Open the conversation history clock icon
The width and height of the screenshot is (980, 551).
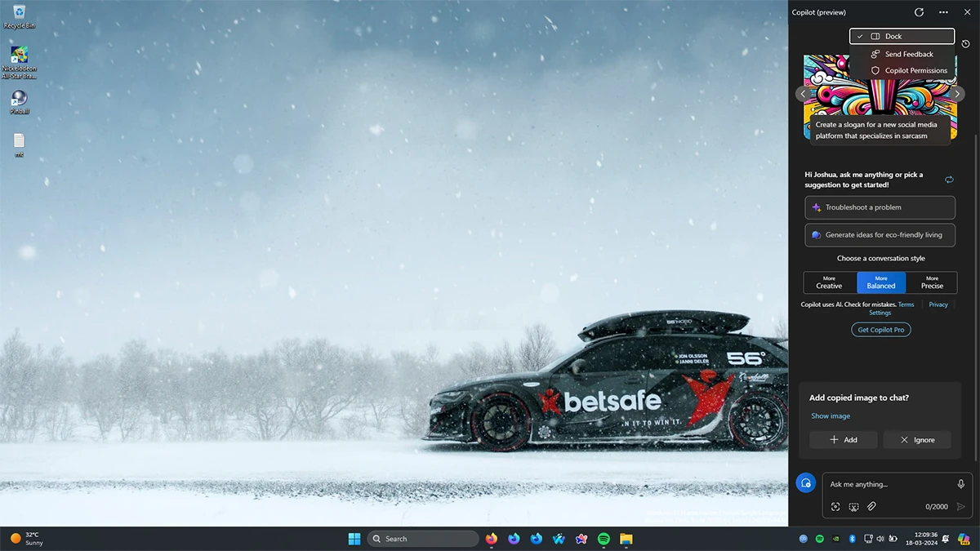(x=965, y=43)
